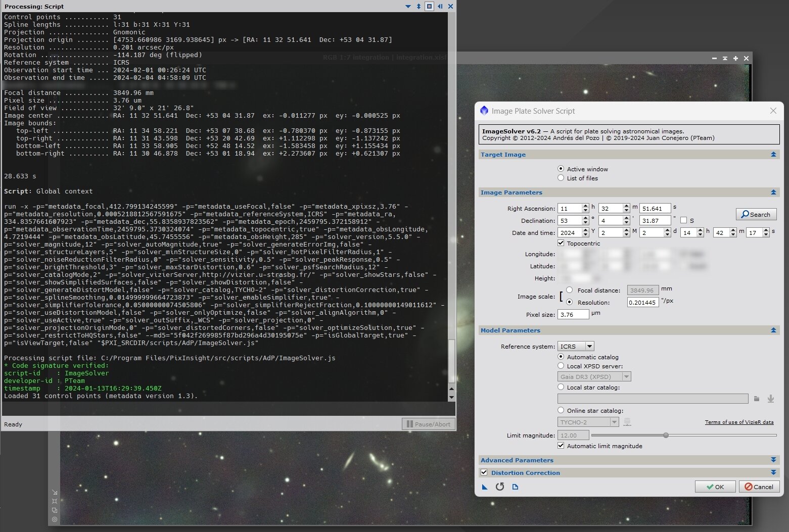Click the plus maximize icon of the integration image window
The height and width of the screenshot is (532, 789).
[x=735, y=59]
